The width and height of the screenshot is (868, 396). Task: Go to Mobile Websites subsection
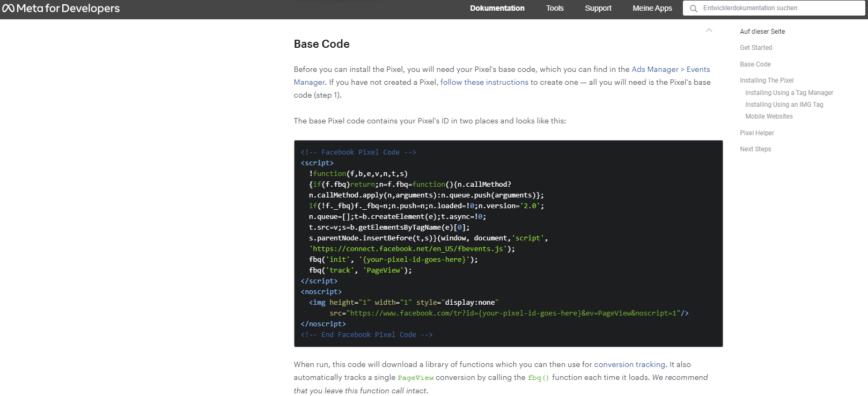coord(768,116)
